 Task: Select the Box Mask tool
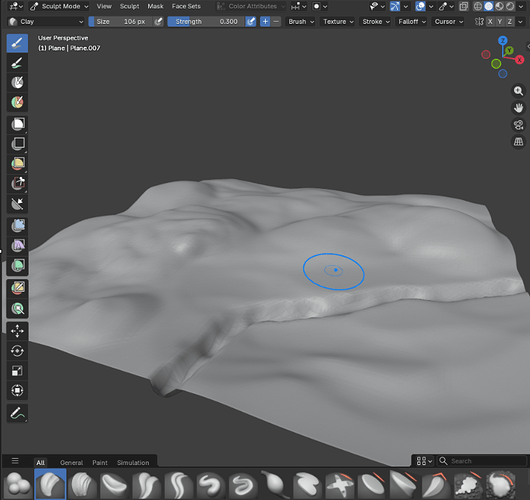17,124
